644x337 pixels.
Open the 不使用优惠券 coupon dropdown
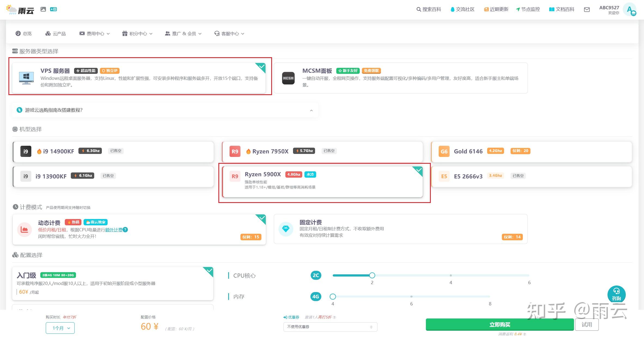point(330,326)
